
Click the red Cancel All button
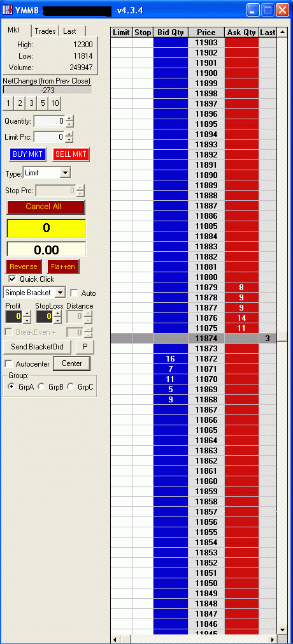pos(46,207)
